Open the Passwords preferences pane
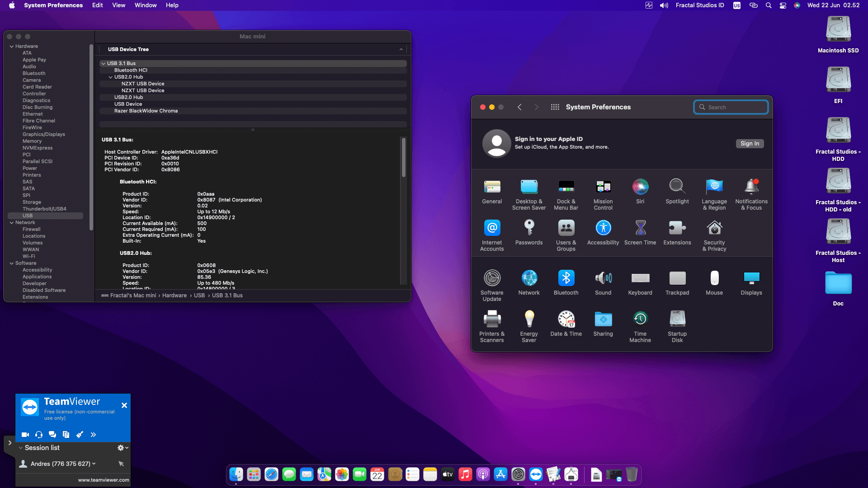 pos(529,233)
